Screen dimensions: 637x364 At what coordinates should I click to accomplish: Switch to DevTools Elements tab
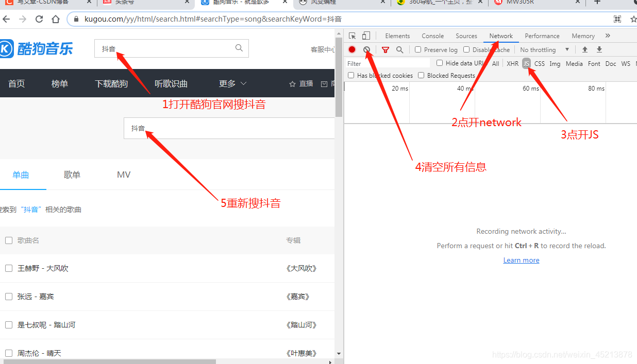pos(397,36)
